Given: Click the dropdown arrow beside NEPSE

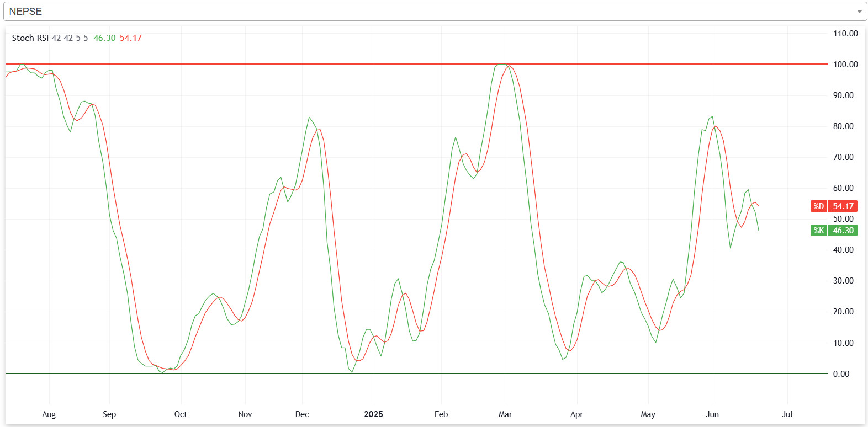Looking at the screenshot, I should (859, 12).
